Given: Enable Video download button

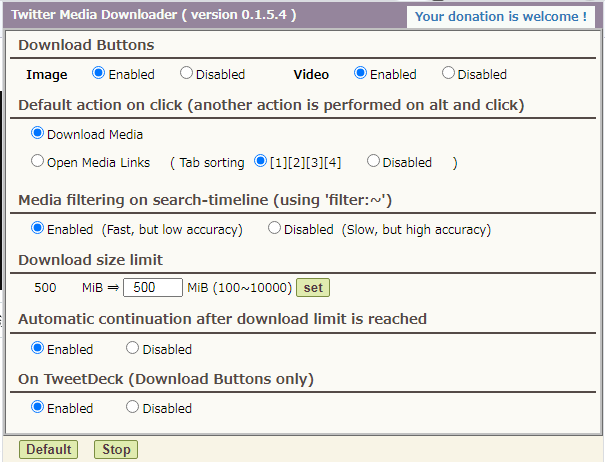Looking at the screenshot, I should (361, 73).
